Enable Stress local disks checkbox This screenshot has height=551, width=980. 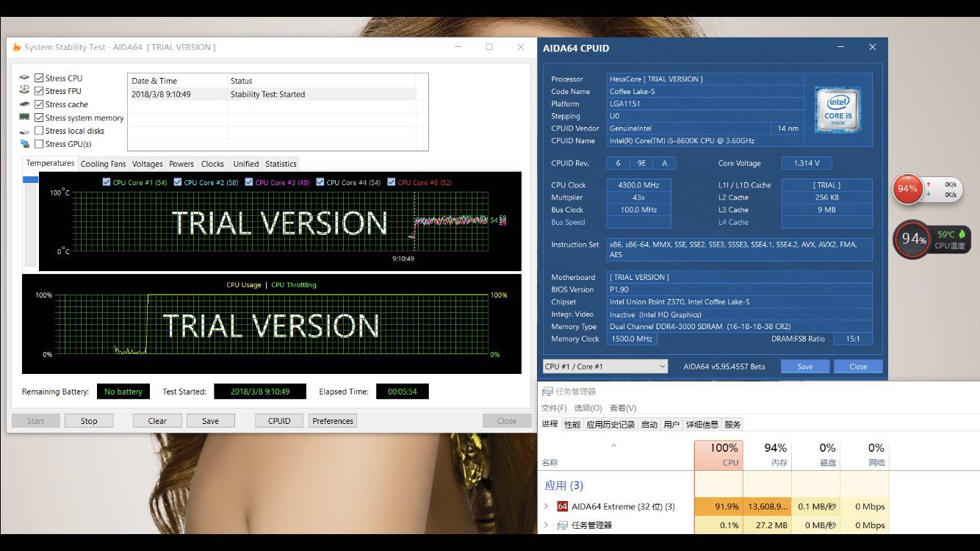pyautogui.click(x=39, y=131)
